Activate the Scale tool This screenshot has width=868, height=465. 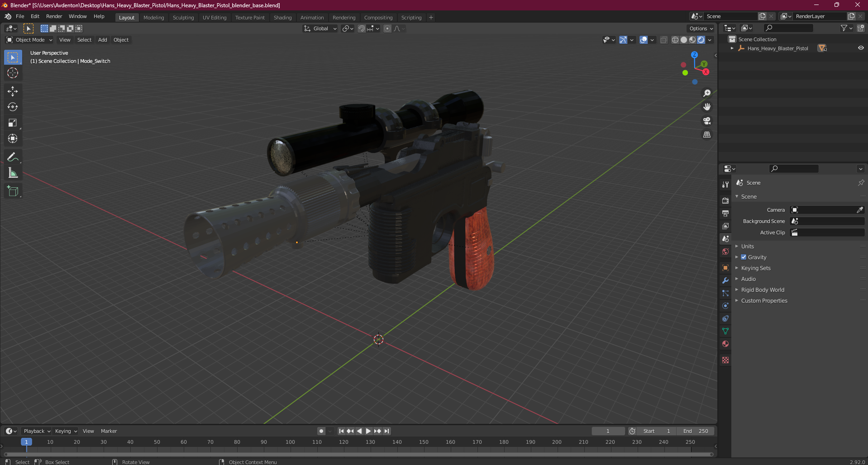pos(13,123)
